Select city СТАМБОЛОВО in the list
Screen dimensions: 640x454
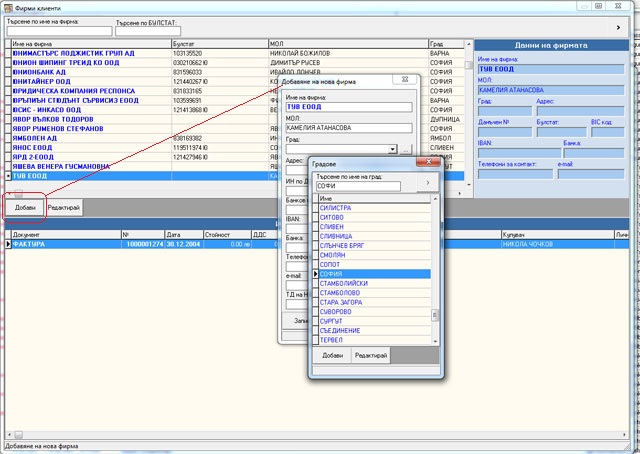[x=375, y=293]
